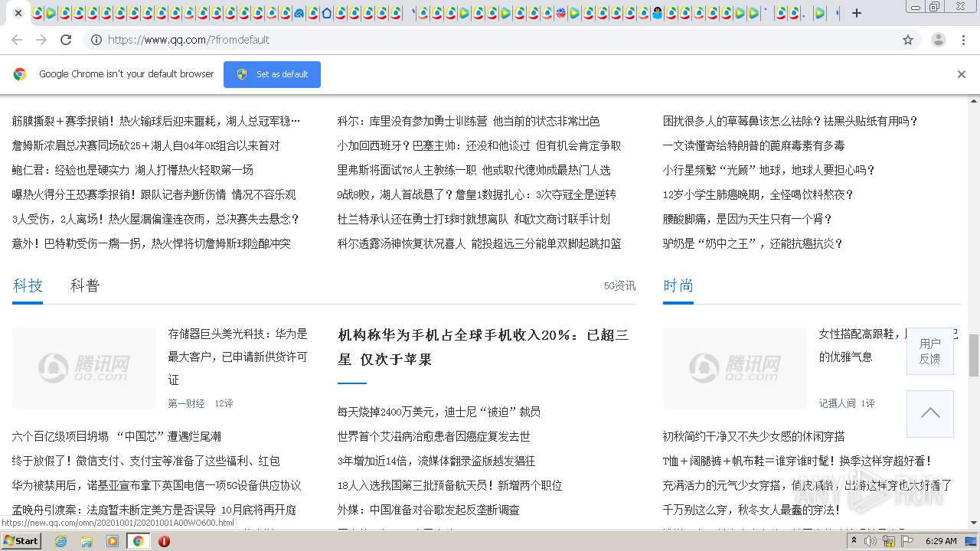The image size is (980, 551).
Task: Open article 存储器巨头美光科技：华为是最大客户
Action: coord(238,357)
